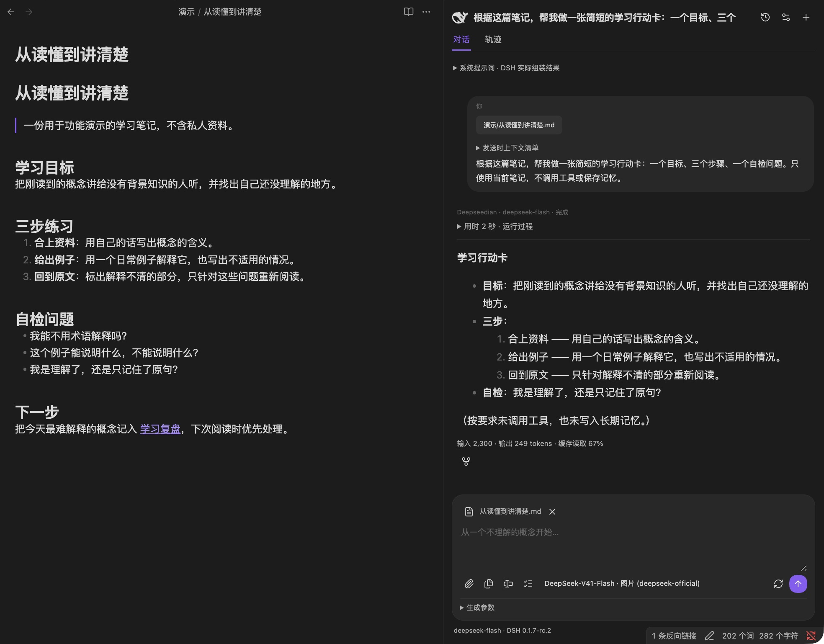Click 1 条反向链接 in status bar
824x644 pixels.
coord(674,636)
